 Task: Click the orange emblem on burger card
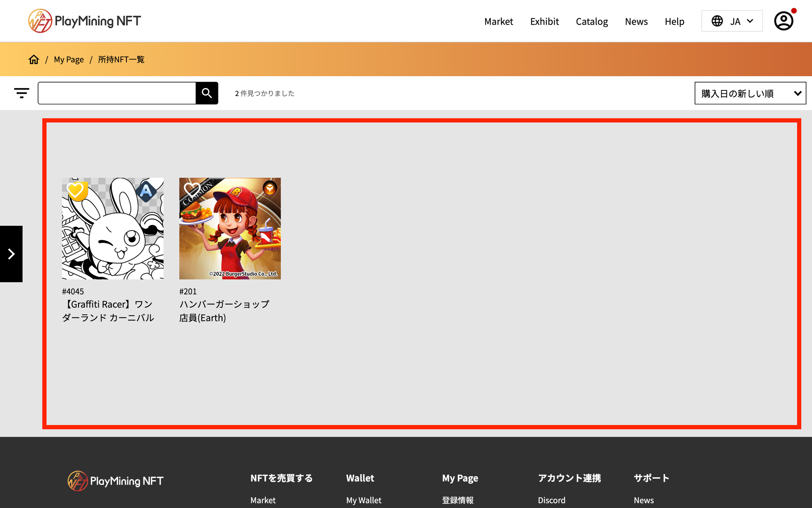tap(270, 188)
